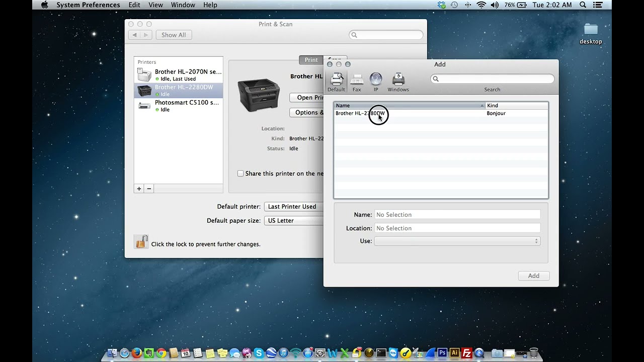Open Evernote from the Dock

coord(149,353)
